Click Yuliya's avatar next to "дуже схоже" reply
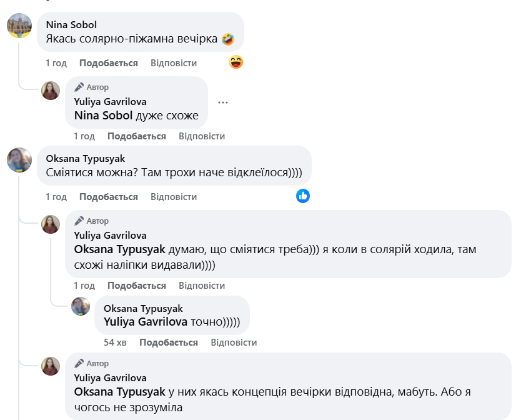This screenshot has height=420, width=531. click(x=51, y=91)
